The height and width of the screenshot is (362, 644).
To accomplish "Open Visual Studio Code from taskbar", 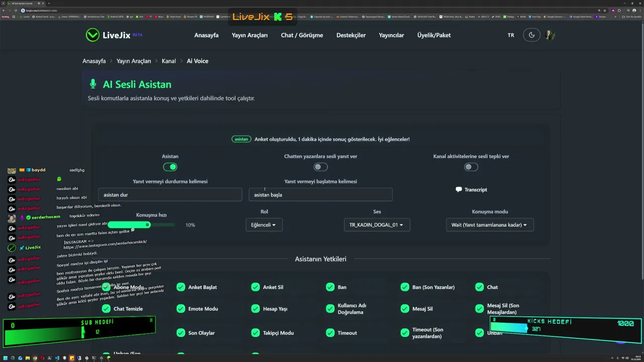I will (x=57, y=358).
